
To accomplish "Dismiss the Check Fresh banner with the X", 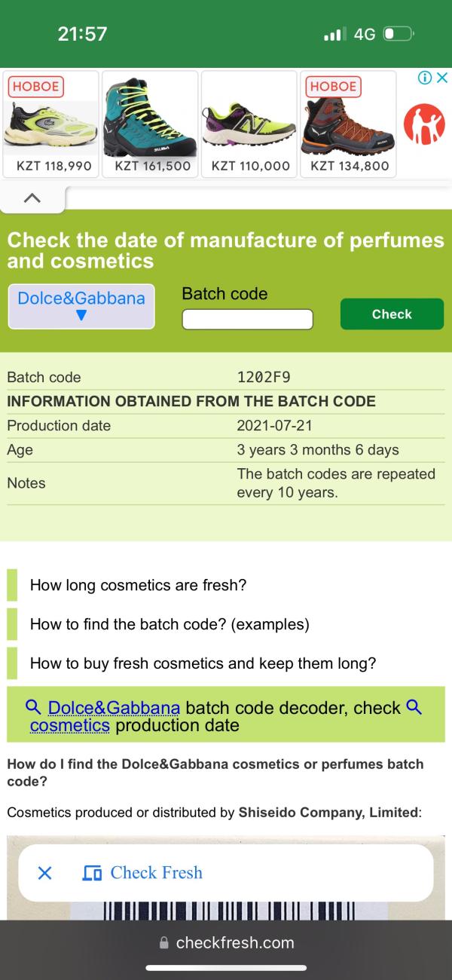I will (45, 873).
